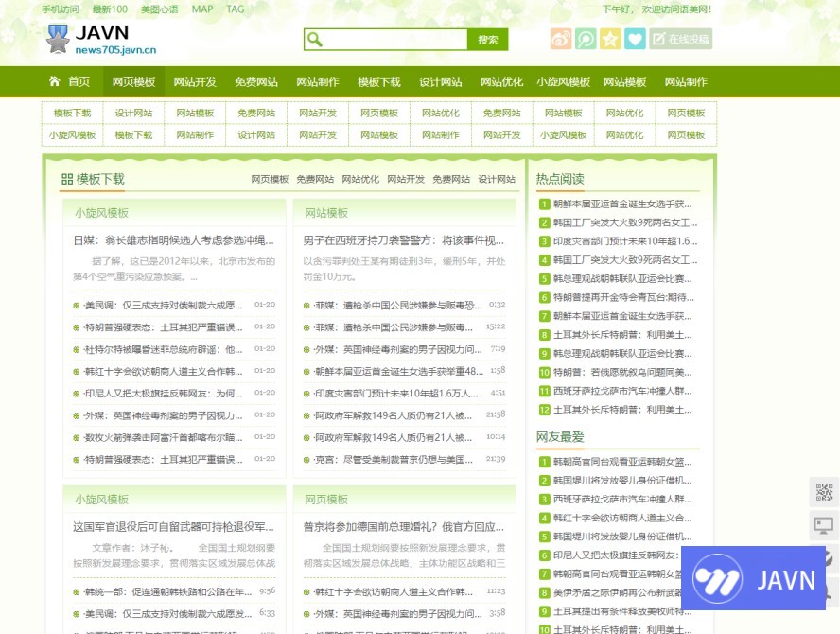The image size is (840, 634).
Task: Click the TAG link in top bar
Action: (x=236, y=9)
